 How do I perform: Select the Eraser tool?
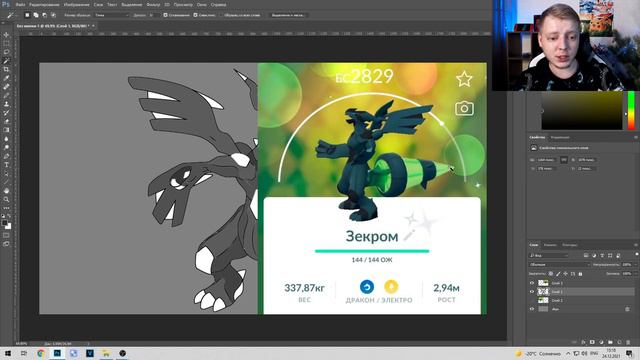point(6,121)
